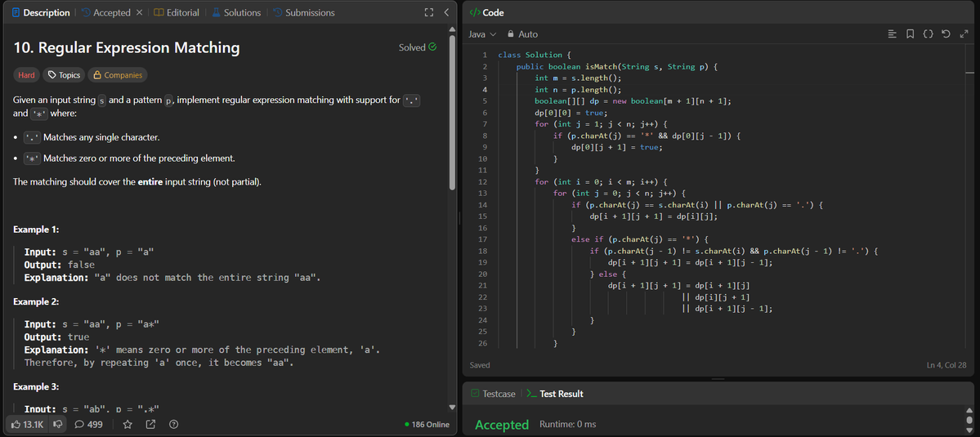Open the Solutions tab

click(x=235, y=12)
